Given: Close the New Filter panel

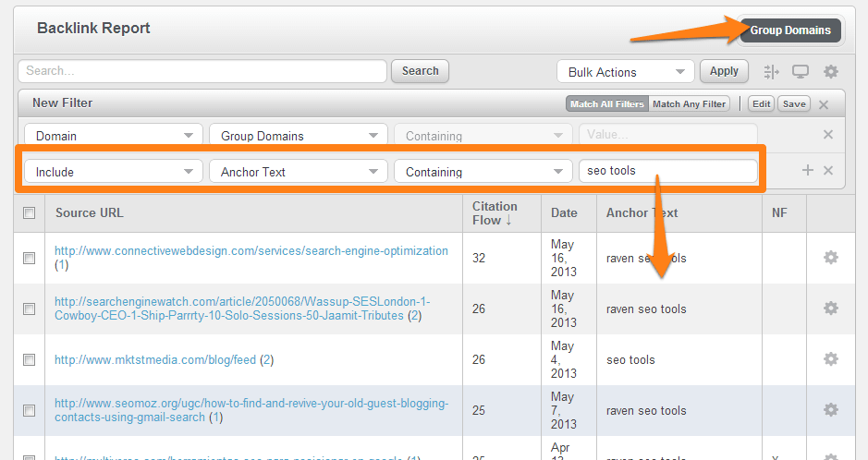Looking at the screenshot, I should point(824,104).
